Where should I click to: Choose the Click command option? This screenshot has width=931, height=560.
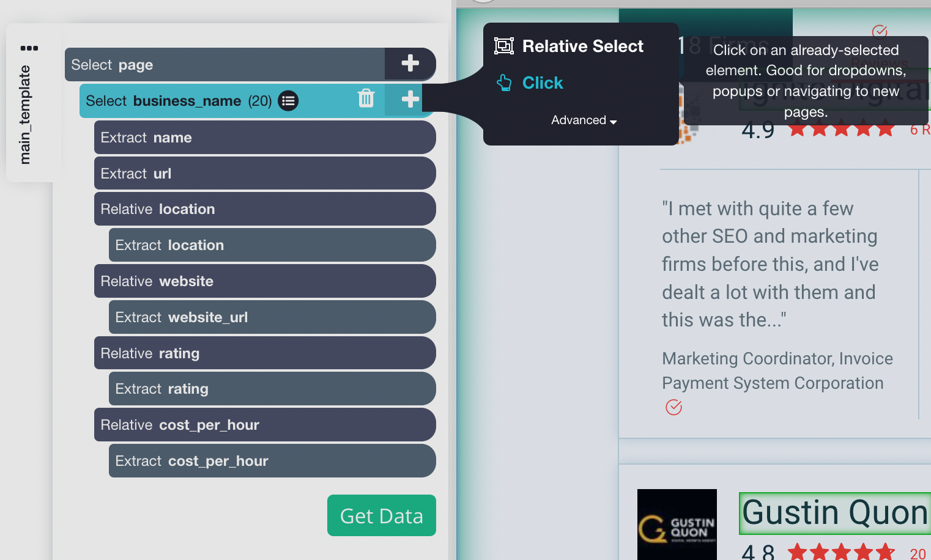point(530,83)
